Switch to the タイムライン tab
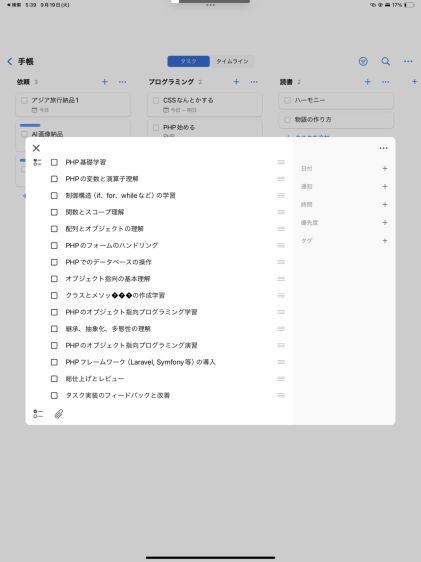 232,61
